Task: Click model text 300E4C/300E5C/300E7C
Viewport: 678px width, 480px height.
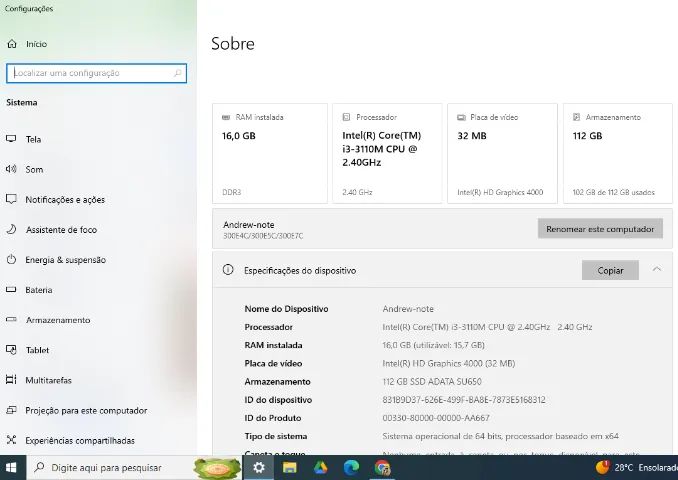Action: pos(263,236)
